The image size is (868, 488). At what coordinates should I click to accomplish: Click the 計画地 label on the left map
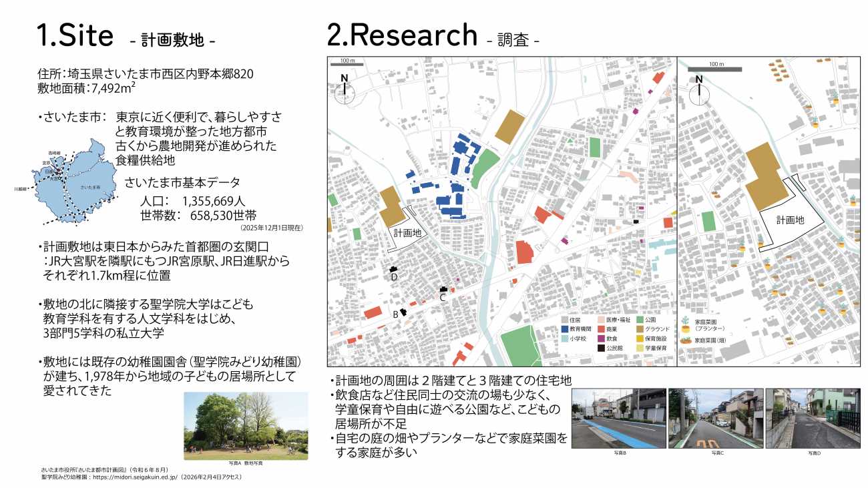tap(407, 234)
